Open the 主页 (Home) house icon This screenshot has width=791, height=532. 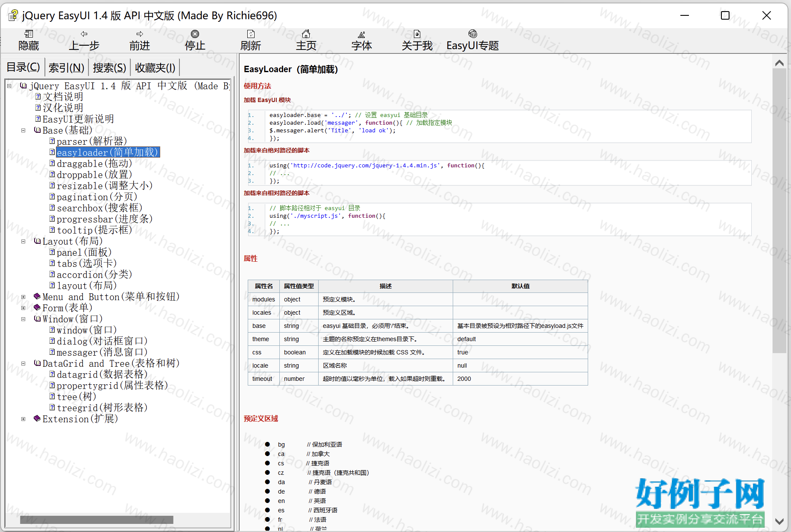click(x=306, y=34)
